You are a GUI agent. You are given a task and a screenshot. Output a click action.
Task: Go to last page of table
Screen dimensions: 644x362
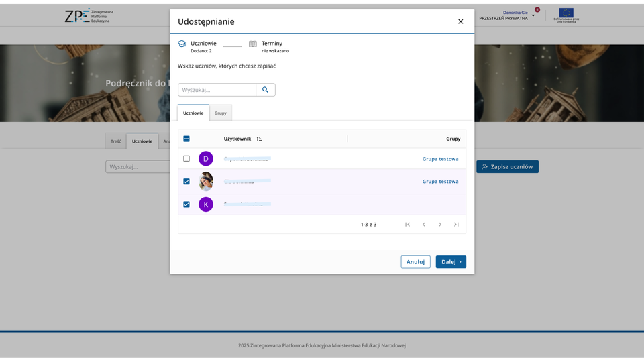(x=456, y=225)
